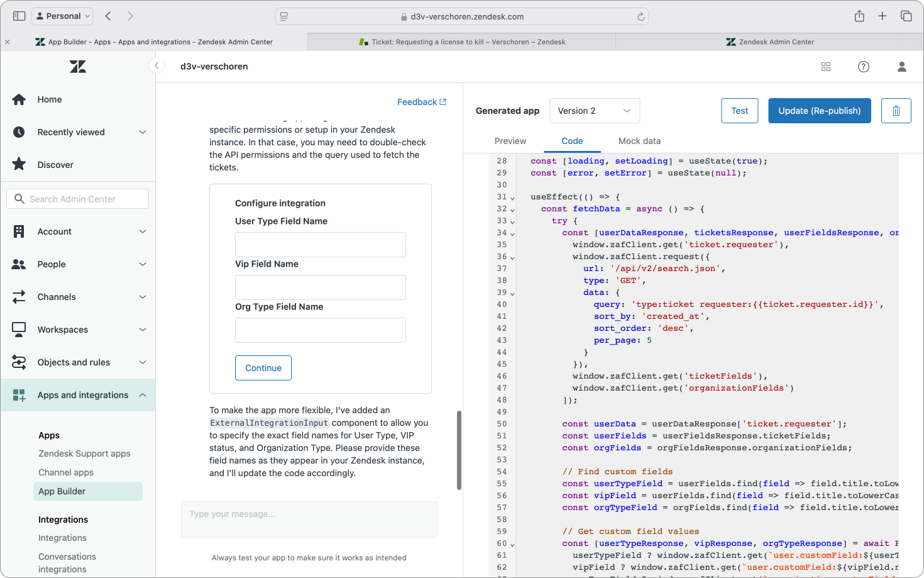Image resolution: width=924 pixels, height=578 pixels.
Task: Go back with Safari's back arrow
Action: coord(108,16)
